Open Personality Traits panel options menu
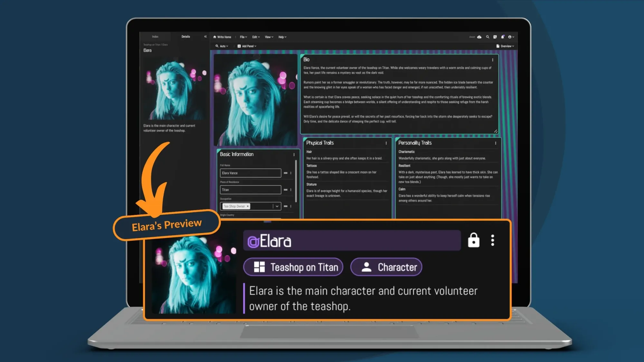Screen dimensions: 644x362 pyautogui.click(x=495, y=143)
